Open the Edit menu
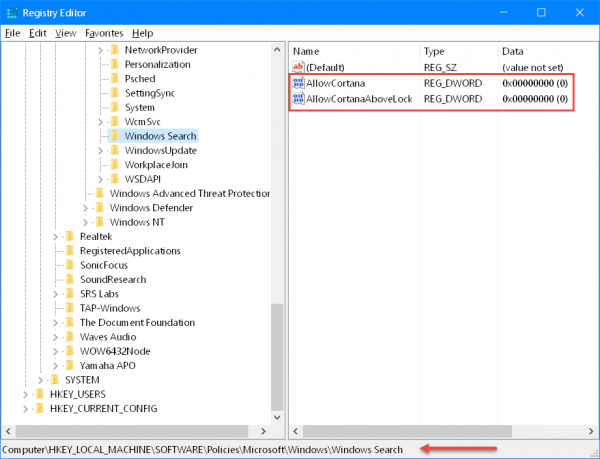This screenshot has width=600, height=459. click(38, 33)
